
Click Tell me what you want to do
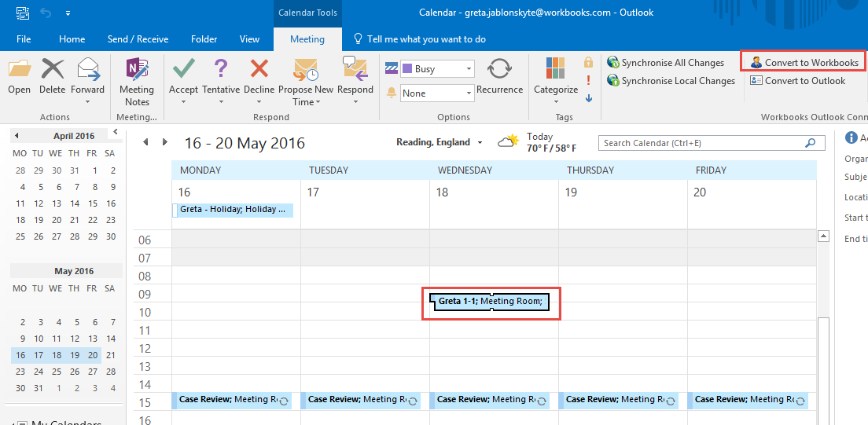pos(420,39)
